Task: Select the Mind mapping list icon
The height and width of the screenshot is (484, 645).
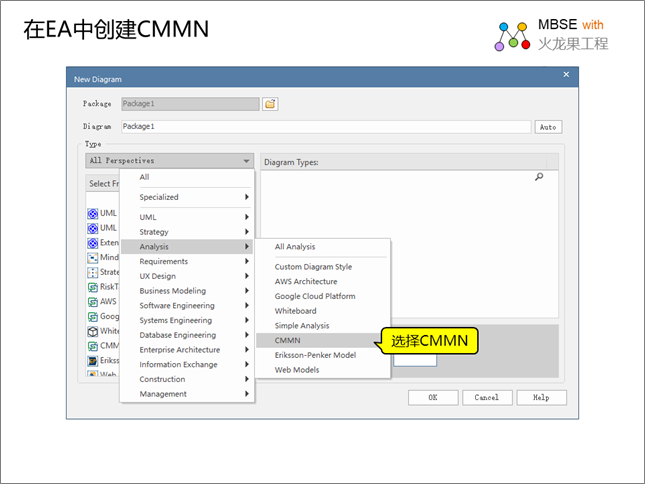Action: click(x=93, y=258)
